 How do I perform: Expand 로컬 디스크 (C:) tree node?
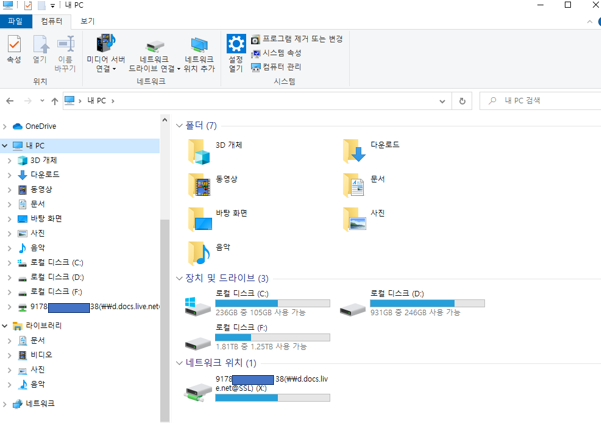pos(10,263)
